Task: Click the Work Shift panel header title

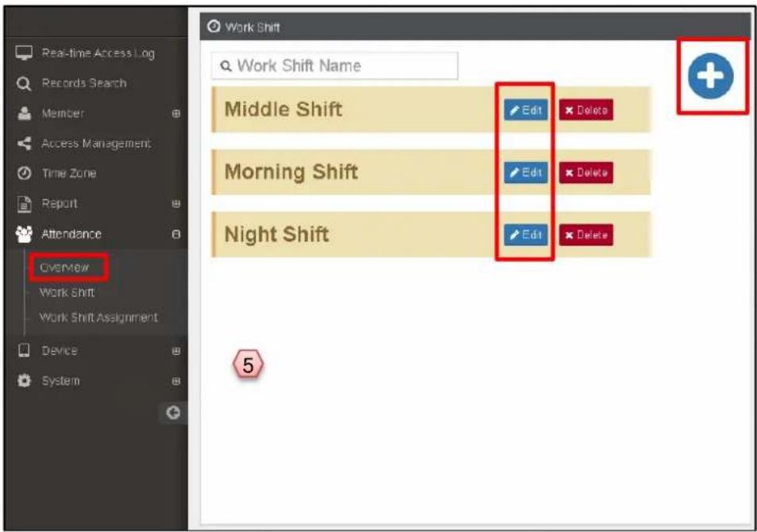Action: pyautogui.click(x=252, y=27)
